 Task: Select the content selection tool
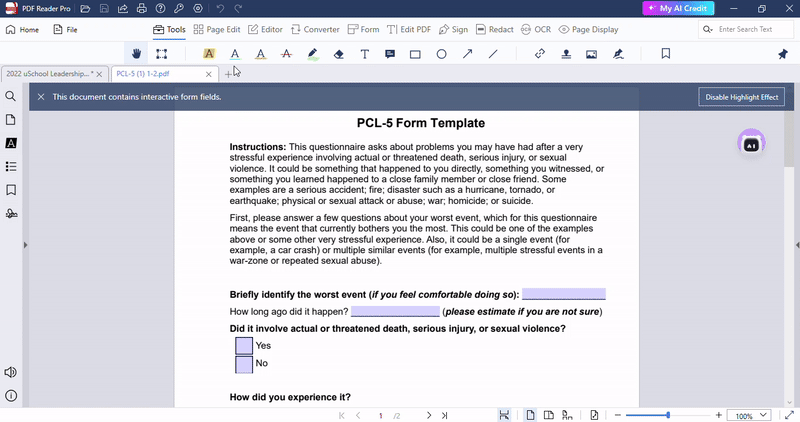(162, 54)
